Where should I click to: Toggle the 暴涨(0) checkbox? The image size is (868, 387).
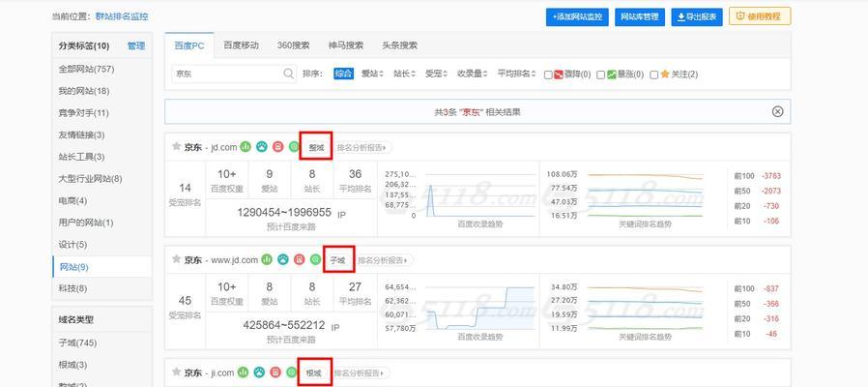tap(600, 74)
